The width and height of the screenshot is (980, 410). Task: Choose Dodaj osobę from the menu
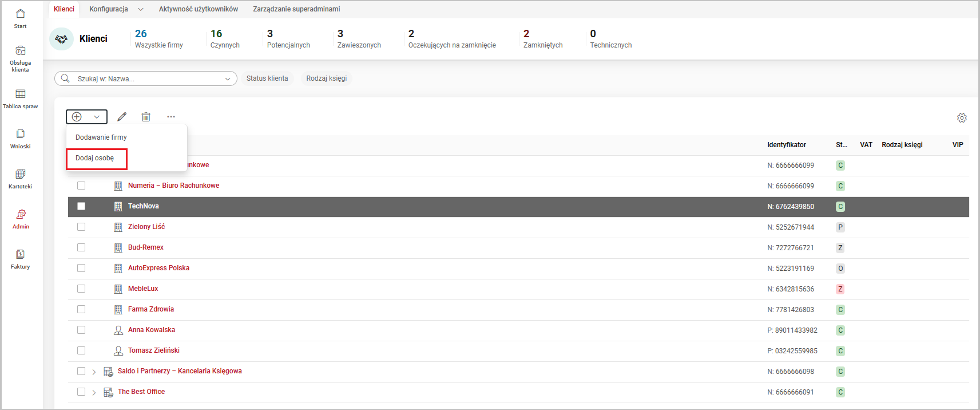click(95, 158)
